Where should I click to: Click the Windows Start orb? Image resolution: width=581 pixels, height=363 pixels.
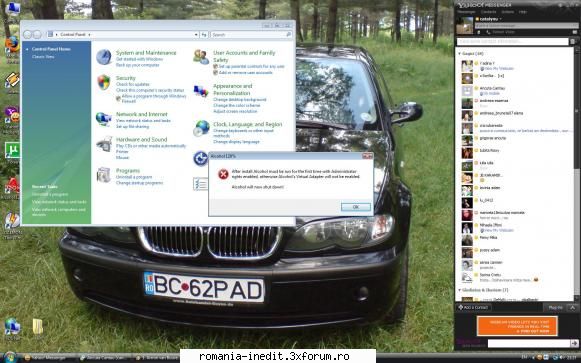[10, 357]
